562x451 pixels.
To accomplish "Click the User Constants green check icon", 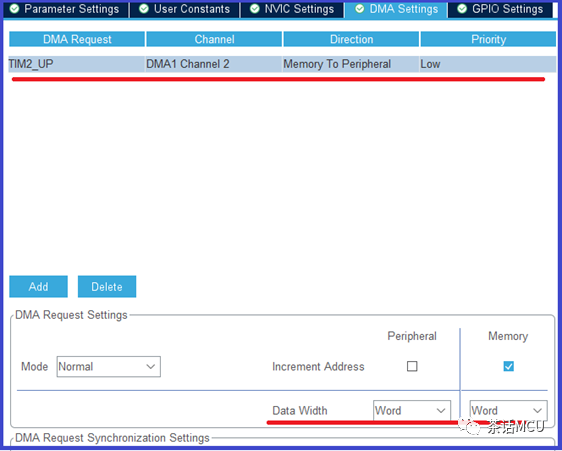I will [144, 9].
